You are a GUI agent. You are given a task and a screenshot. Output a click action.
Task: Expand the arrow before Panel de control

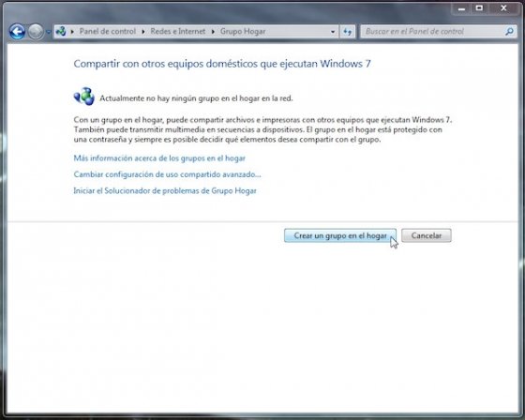point(72,32)
